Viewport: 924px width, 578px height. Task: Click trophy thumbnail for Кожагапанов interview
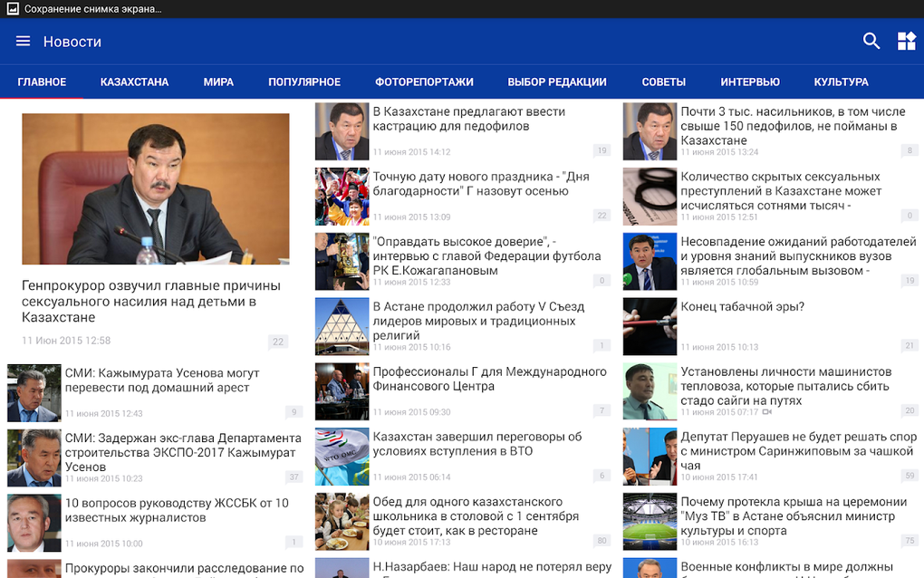342,262
